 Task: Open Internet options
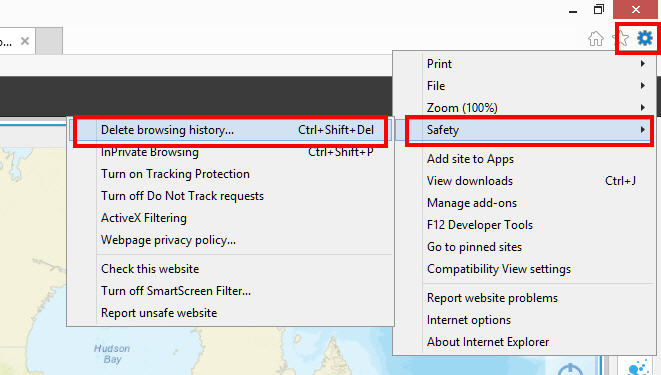tap(524, 320)
